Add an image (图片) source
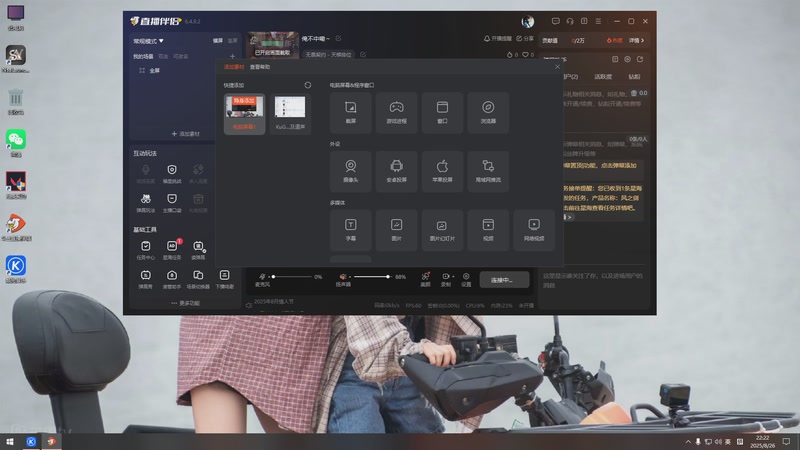This screenshot has height=450, width=800. (x=396, y=230)
